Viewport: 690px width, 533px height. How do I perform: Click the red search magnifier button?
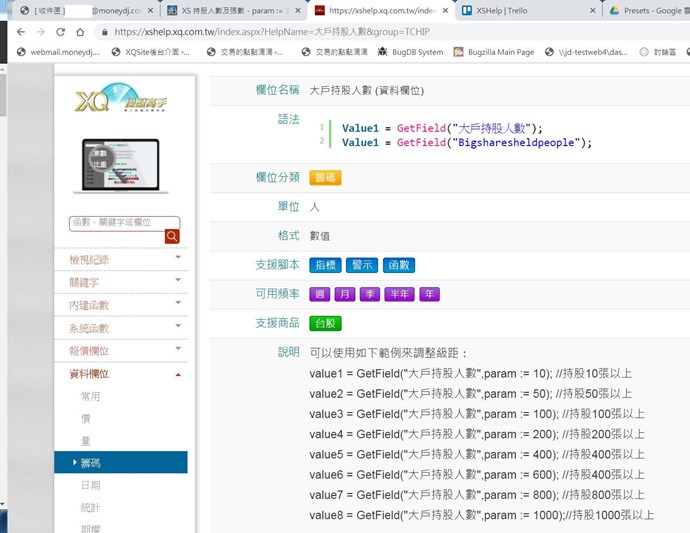coord(172,237)
